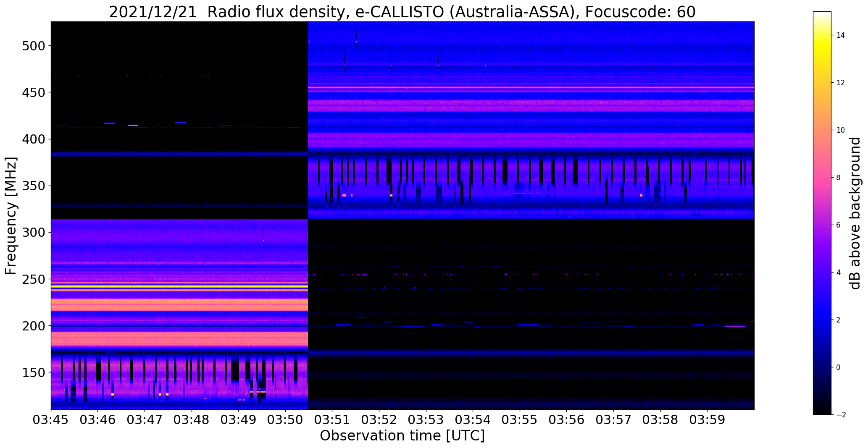Click the colorbar tick value 12

click(x=841, y=83)
